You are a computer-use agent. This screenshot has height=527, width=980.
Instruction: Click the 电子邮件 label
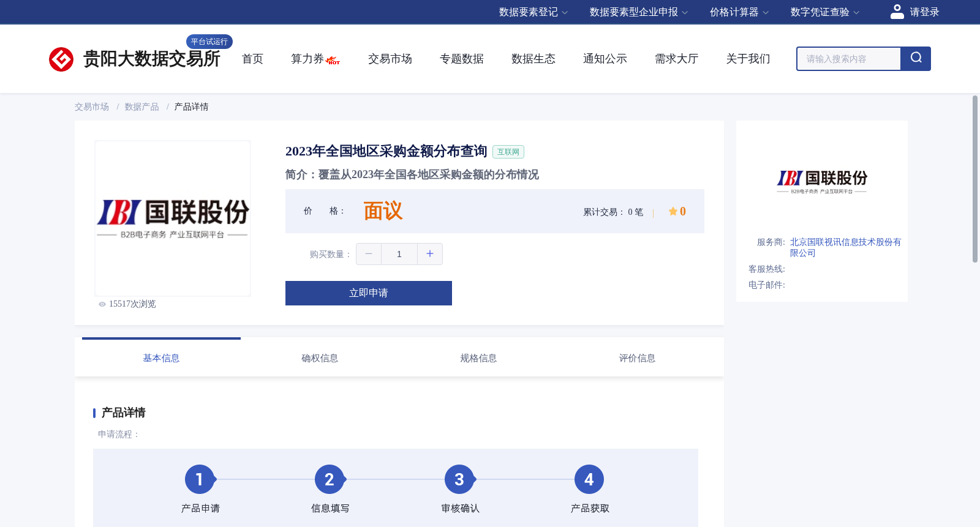[767, 285]
